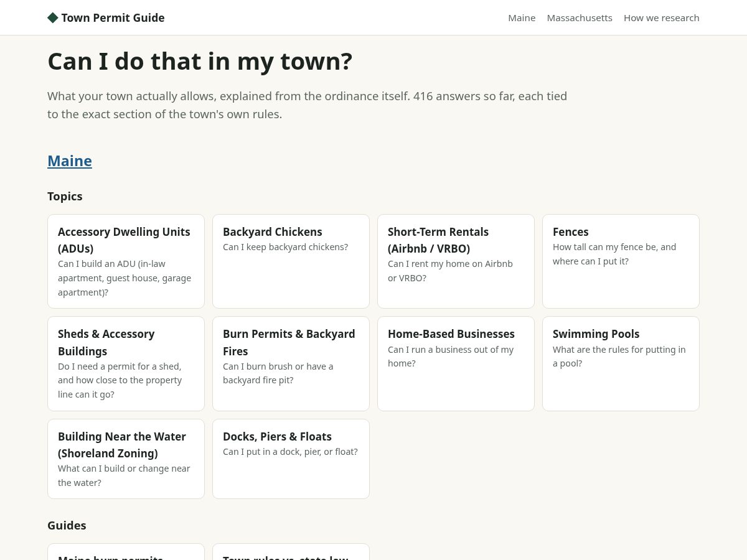The image size is (747, 560).
Task: Open the How we research page
Action: (x=662, y=17)
